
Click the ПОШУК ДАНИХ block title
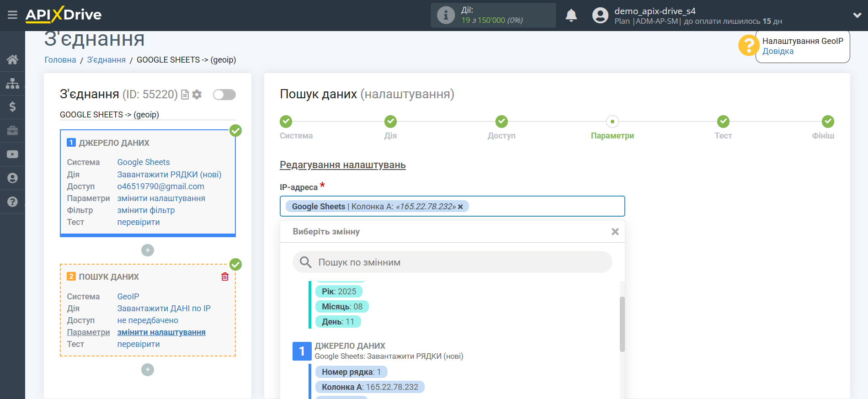tap(109, 277)
